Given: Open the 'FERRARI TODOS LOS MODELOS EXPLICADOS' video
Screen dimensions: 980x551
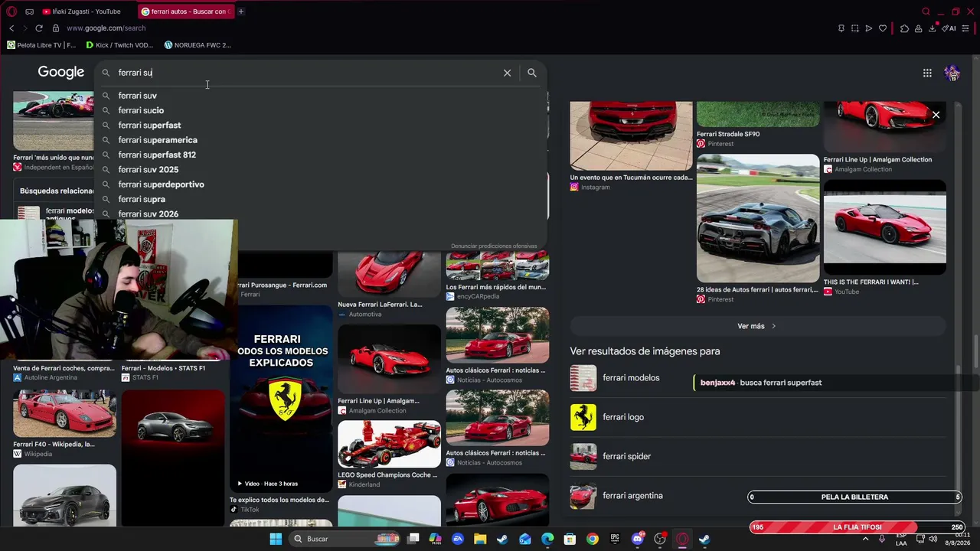Looking at the screenshot, I should [x=281, y=398].
